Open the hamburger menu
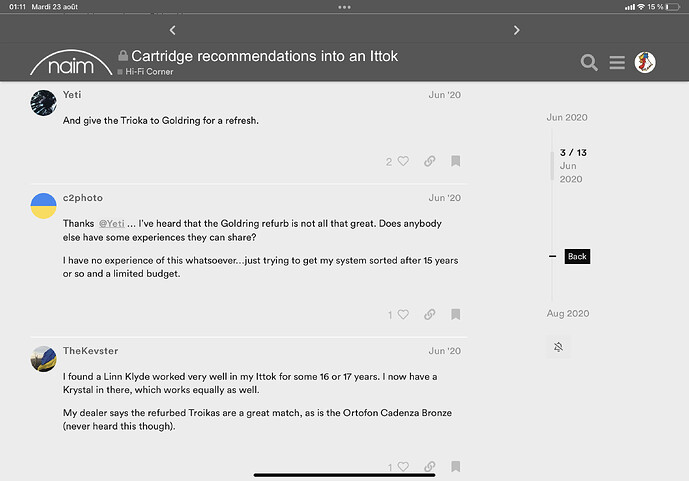 (617, 63)
